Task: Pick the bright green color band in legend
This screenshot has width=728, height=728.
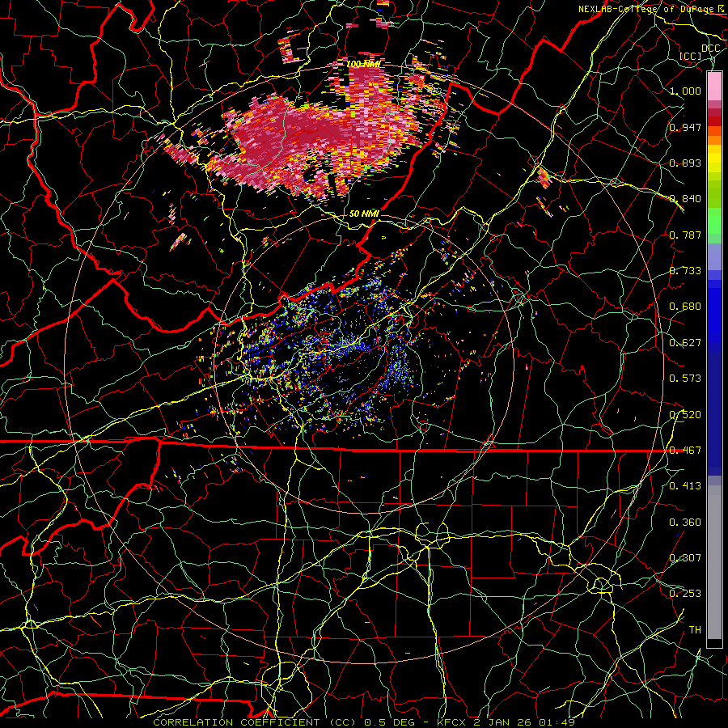Action: 714,221
